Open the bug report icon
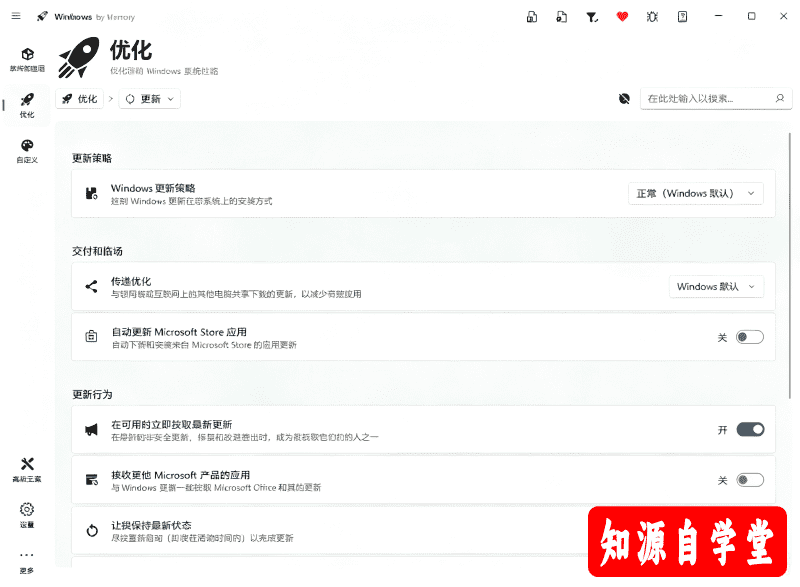 (652, 17)
